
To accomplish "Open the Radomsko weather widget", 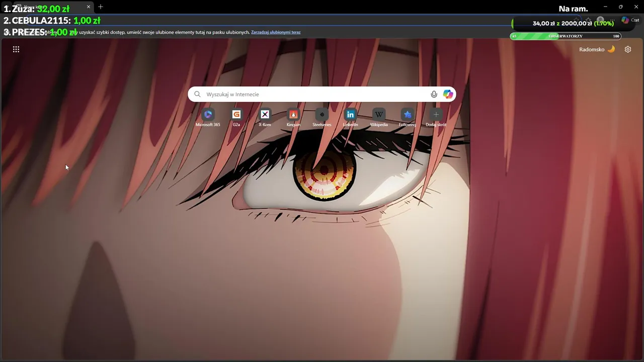I will pyautogui.click(x=597, y=49).
